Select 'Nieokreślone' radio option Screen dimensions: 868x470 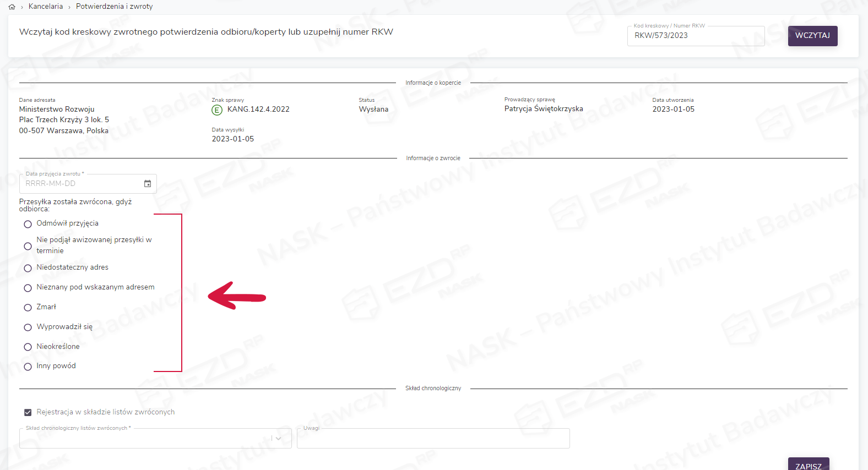click(x=28, y=347)
